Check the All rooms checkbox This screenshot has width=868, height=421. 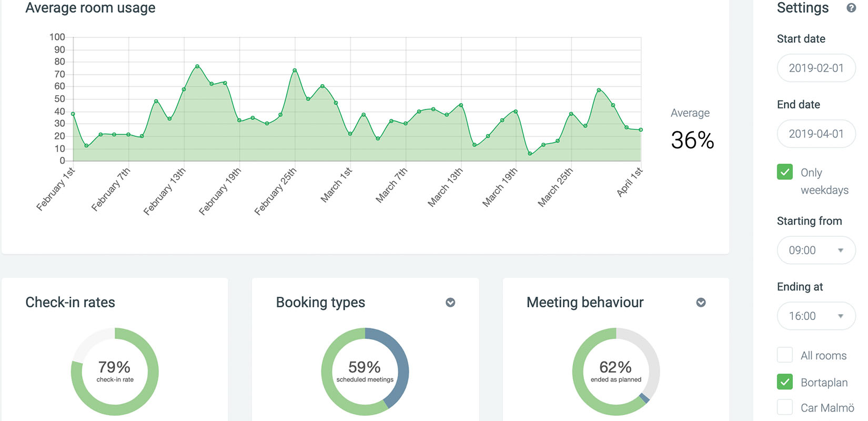[x=785, y=355]
